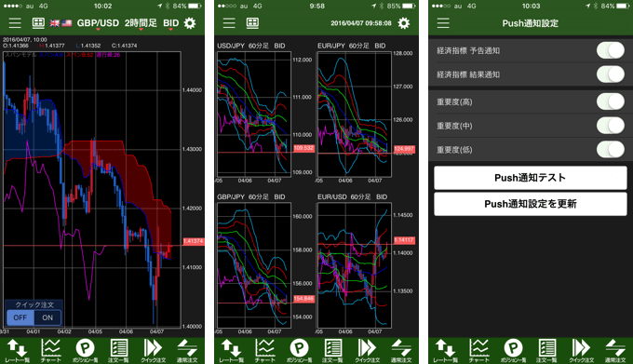Open ポジション一覧 tab on GBP/USD screen
The height and width of the screenshot is (364, 633).
86,351
